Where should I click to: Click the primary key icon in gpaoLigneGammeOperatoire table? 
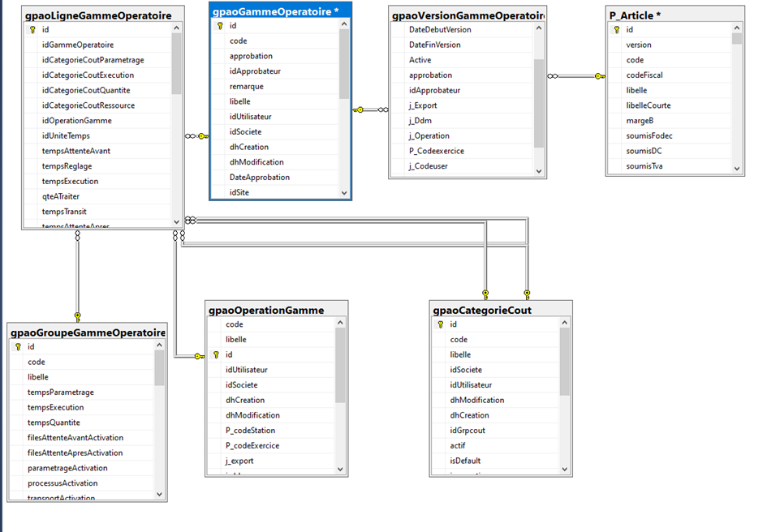(32, 30)
